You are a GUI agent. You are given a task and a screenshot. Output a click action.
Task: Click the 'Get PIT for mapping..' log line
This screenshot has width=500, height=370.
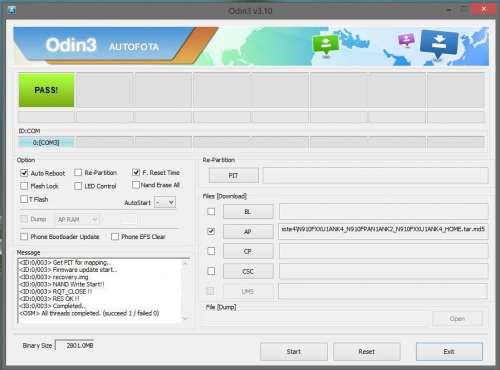point(65,262)
